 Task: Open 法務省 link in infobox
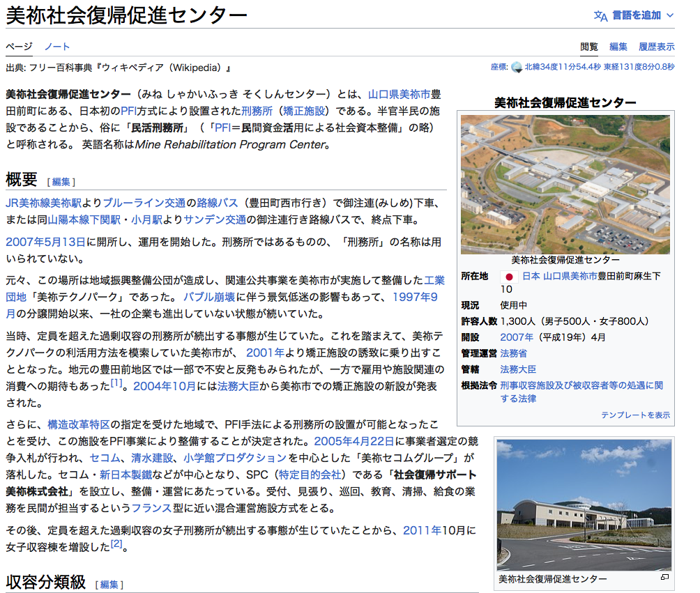tap(513, 353)
